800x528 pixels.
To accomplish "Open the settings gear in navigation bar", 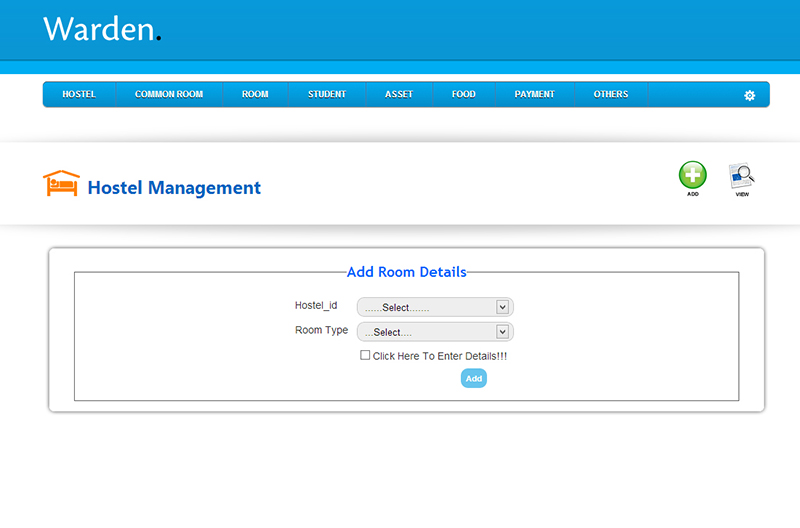I will click(x=749, y=95).
